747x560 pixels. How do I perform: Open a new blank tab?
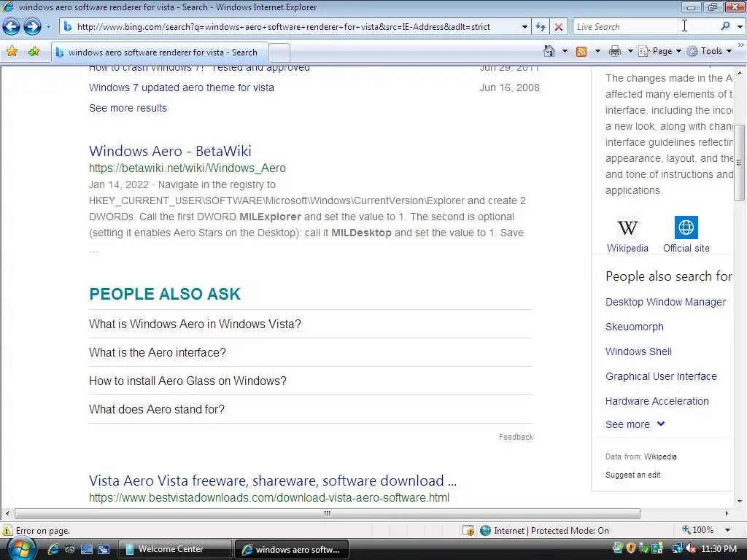point(279,52)
